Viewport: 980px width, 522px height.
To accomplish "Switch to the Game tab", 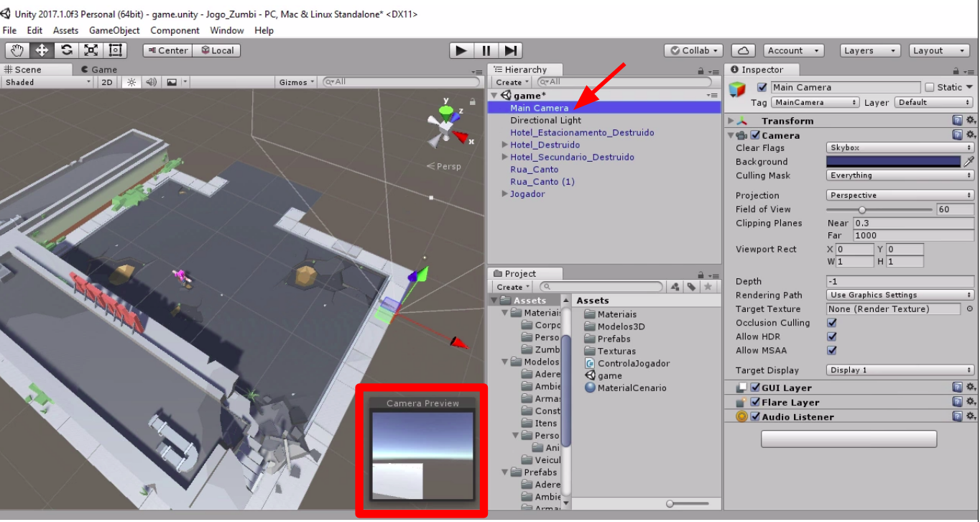I will click(103, 70).
